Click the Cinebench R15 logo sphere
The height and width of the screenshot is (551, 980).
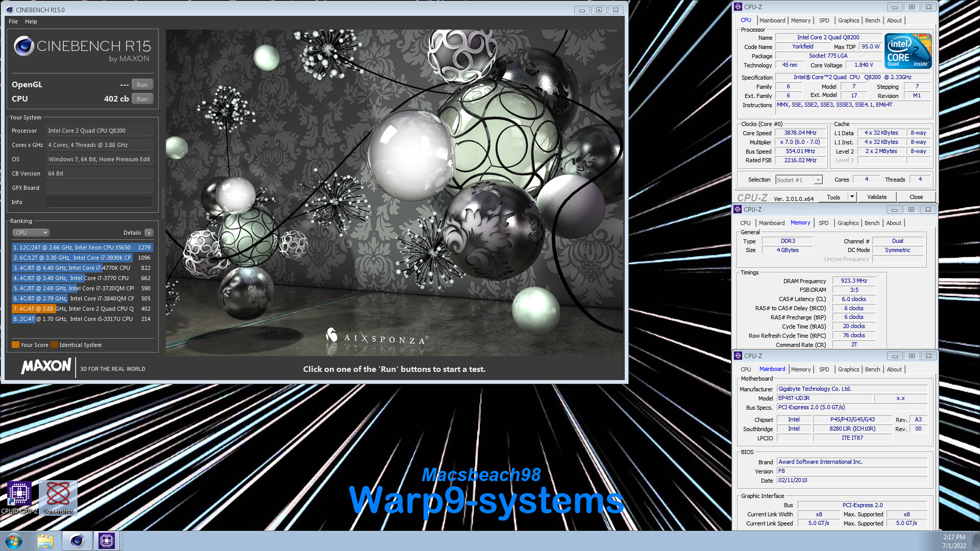(x=24, y=46)
